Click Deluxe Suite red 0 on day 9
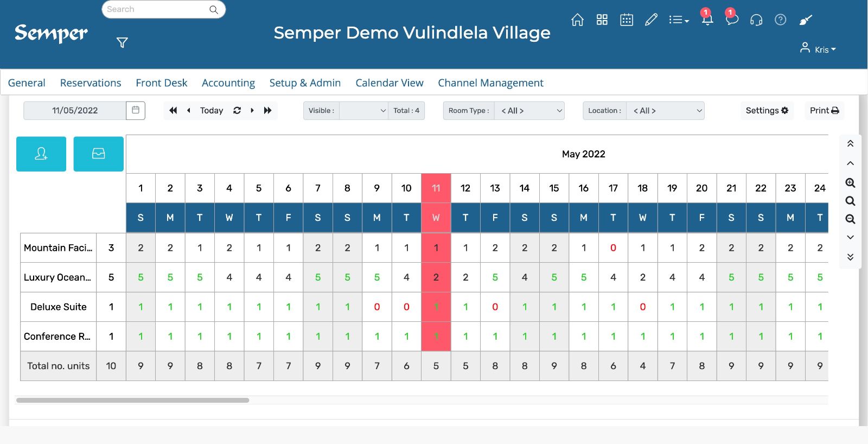 [x=377, y=307]
